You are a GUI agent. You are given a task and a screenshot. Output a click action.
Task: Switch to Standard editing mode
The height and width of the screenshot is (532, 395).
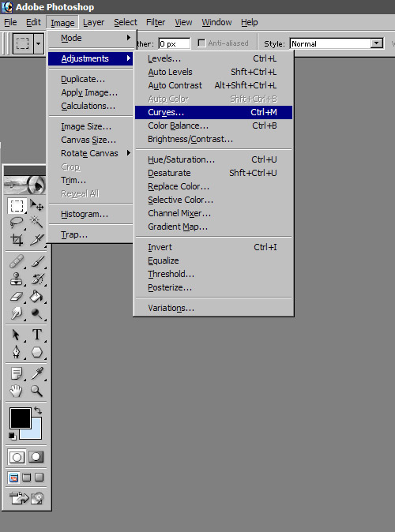click(17, 457)
